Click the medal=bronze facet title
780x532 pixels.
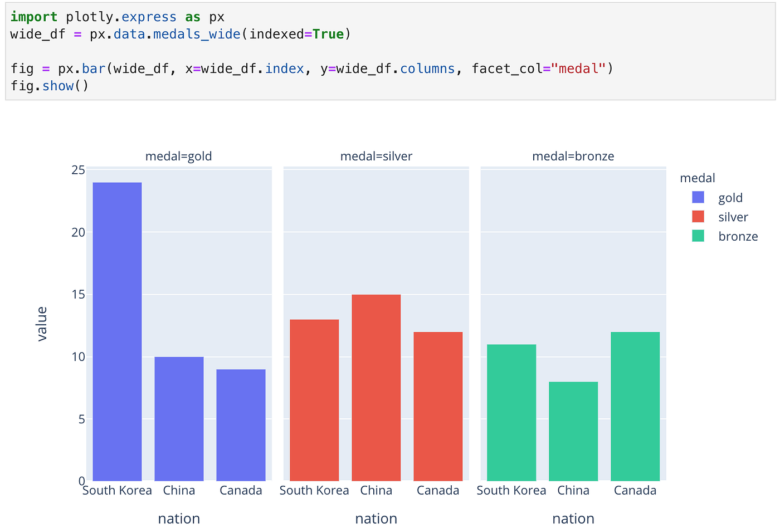pyautogui.click(x=573, y=156)
